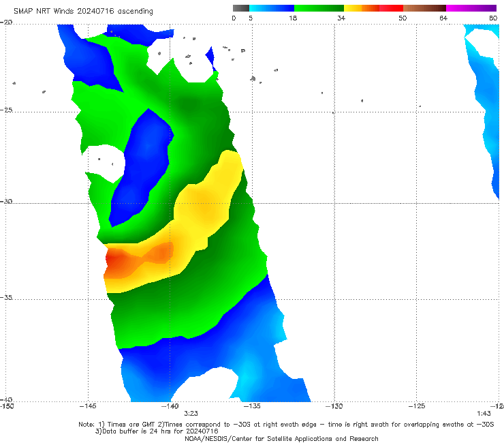Click the note 'Data buffer is 24 hrs'
The height and width of the screenshot is (443, 504).
(x=157, y=431)
